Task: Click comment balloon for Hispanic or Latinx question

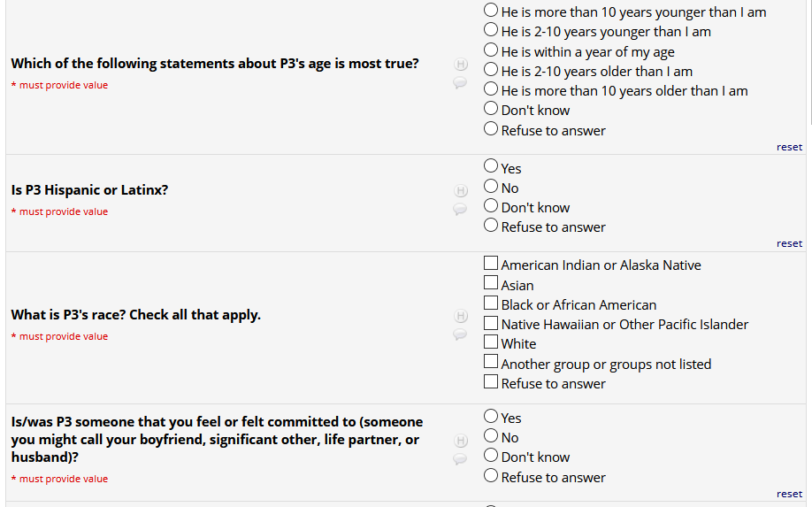Action: tap(460, 209)
